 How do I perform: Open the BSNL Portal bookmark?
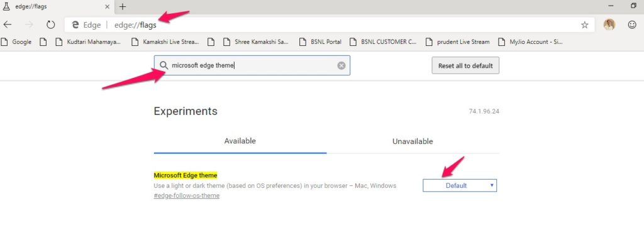[x=320, y=42]
